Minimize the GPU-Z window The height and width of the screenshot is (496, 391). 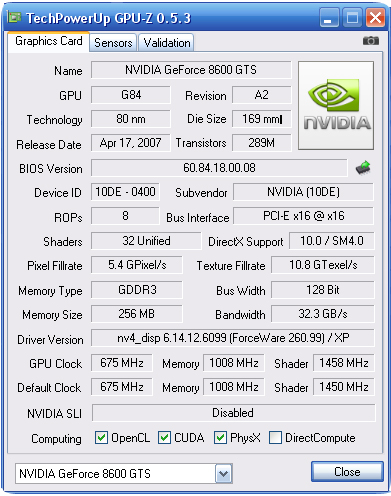coord(329,17)
